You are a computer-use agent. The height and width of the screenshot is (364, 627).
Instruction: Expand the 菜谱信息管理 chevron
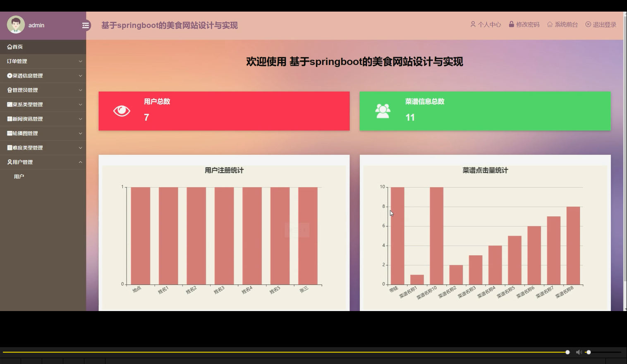tap(80, 76)
